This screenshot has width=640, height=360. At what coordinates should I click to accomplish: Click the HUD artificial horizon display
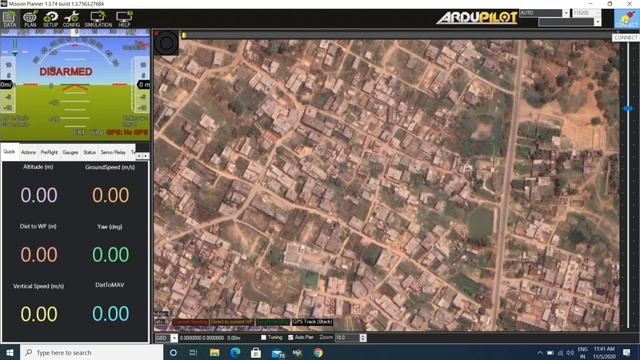(x=75, y=85)
